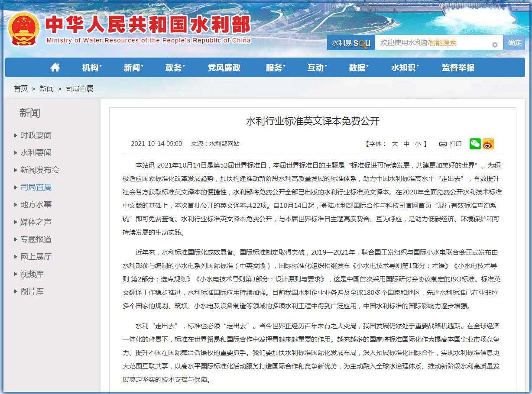The width and height of the screenshot is (532, 394).
Task: Share article via WeChat icon
Action: pyautogui.click(x=475, y=144)
